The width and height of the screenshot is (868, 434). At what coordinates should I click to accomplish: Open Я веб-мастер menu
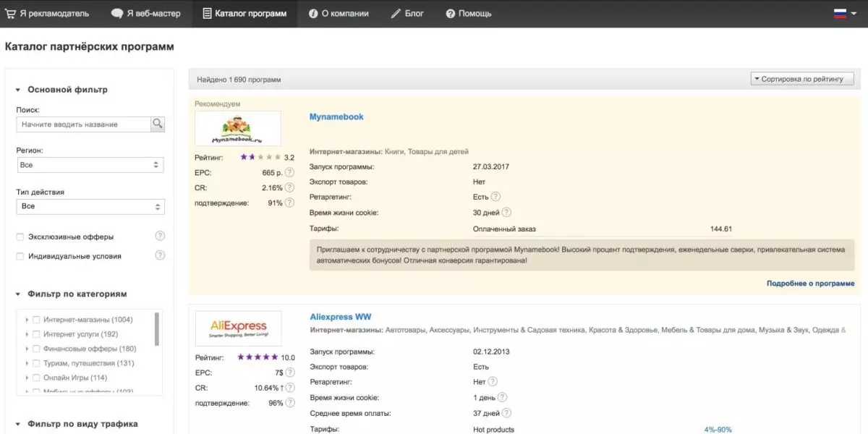click(146, 13)
